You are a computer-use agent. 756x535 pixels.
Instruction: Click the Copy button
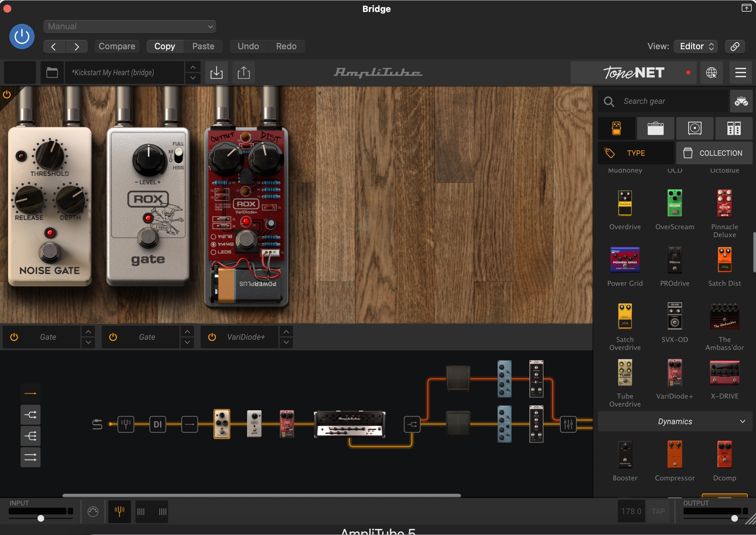[x=165, y=47]
